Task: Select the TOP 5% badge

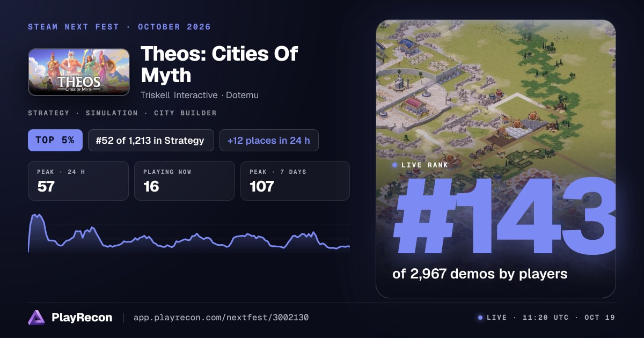Action: click(x=55, y=141)
